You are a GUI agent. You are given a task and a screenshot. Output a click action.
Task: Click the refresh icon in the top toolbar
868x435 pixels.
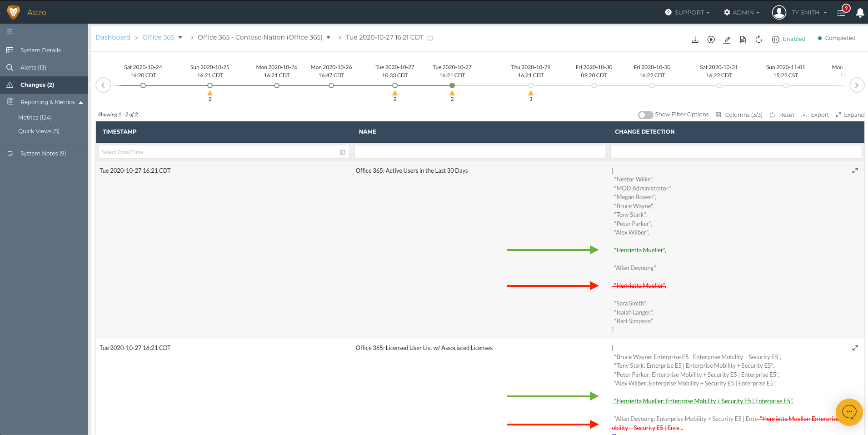(758, 40)
